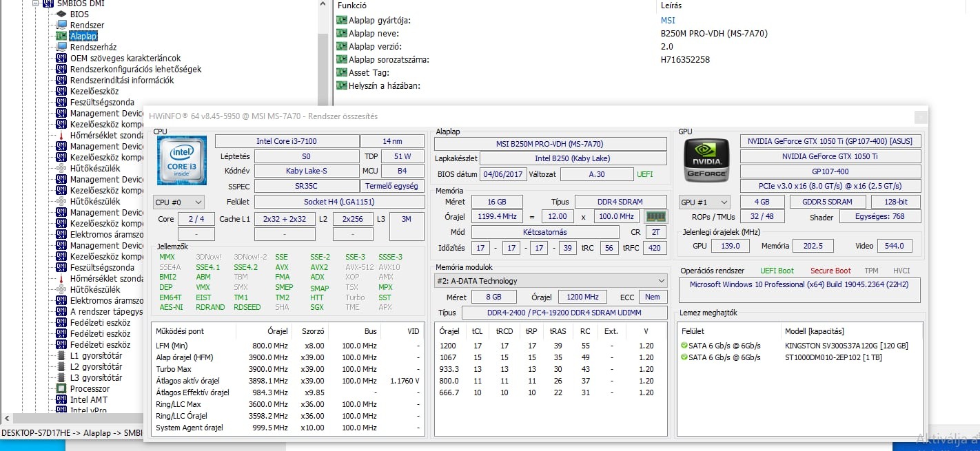This screenshot has width=980, height=451.
Task: Click the KINGSTON SV300S37A120G [120 GB] row
Action: 799,346
